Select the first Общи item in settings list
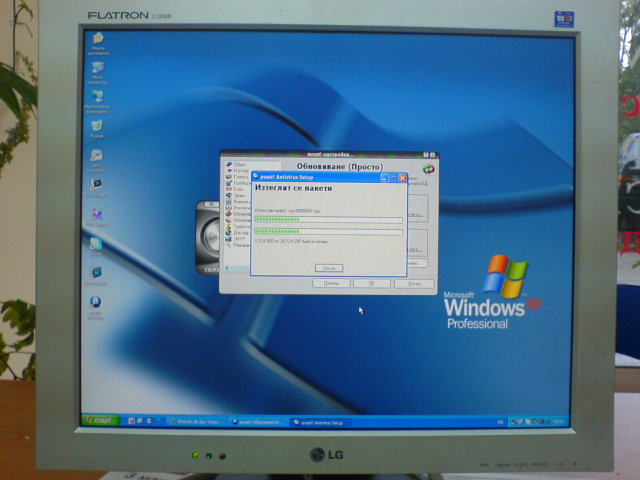 pos(238,164)
